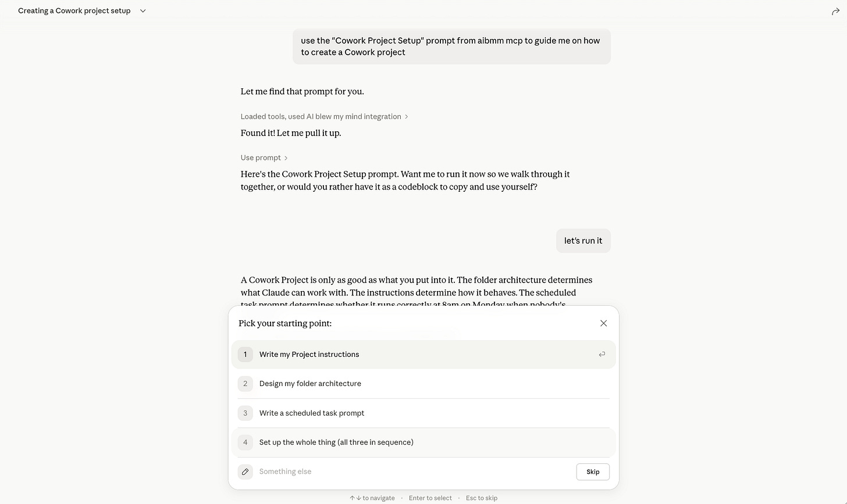
Task: Pick "Write a scheduled task prompt" option
Action: pyautogui.click(x=424, y=413)
